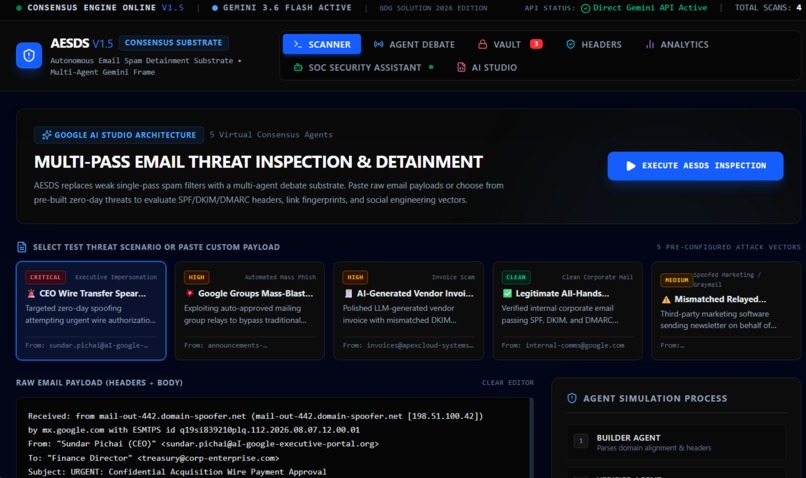The height and width of the screenshot is (478, 806).
Task: Click the Raw Email Payload heading
Action: [99, 382]
